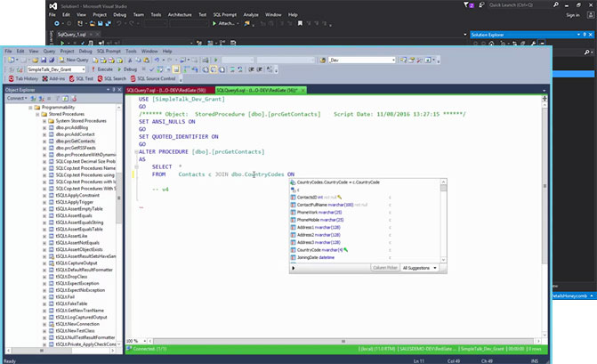Viewport: 597px width, 364px height.
Task: Toggle the Column Picker in suggestions
Action: click(x=385, y=268)
